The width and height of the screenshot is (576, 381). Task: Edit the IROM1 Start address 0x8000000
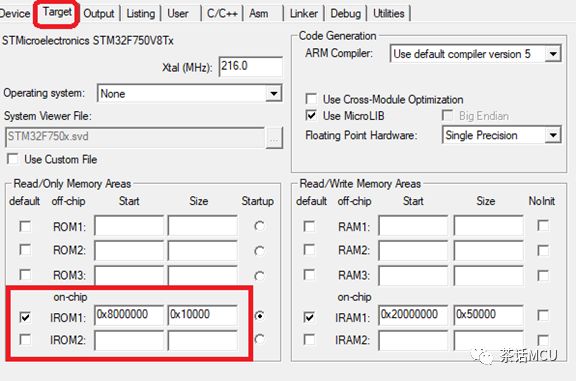129,315
